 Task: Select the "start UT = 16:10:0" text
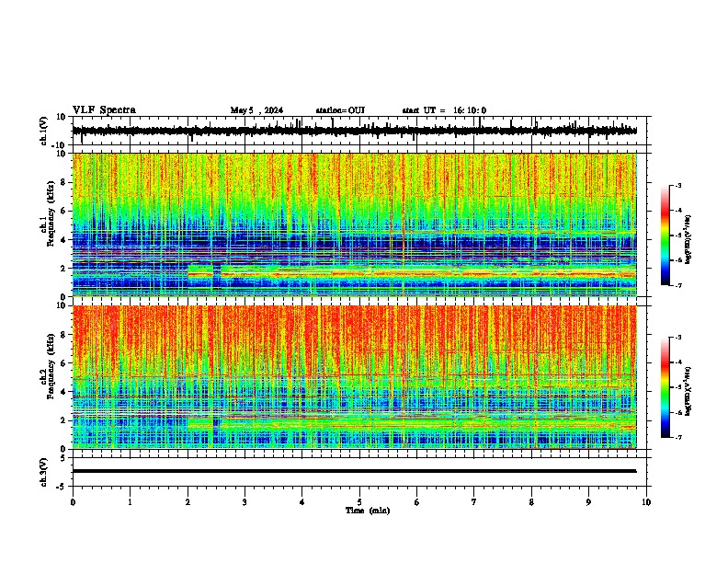[444, 110]
